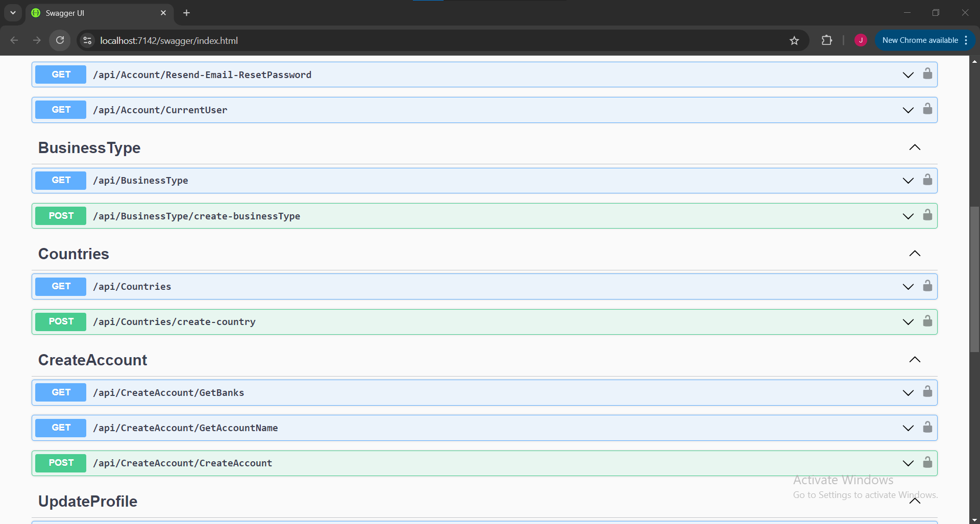The width and height of the screenshot is (980, 524).
Task: Collapse the CreateAccount section
Action: point(915,360)
